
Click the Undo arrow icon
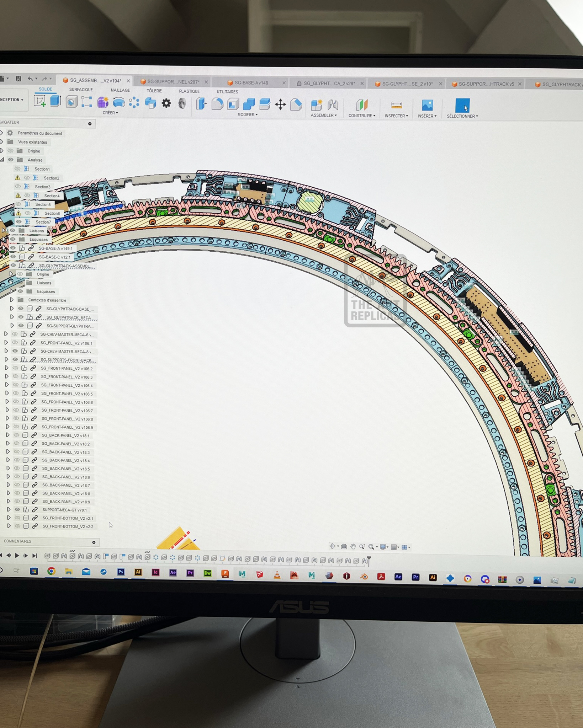(31, 79)
